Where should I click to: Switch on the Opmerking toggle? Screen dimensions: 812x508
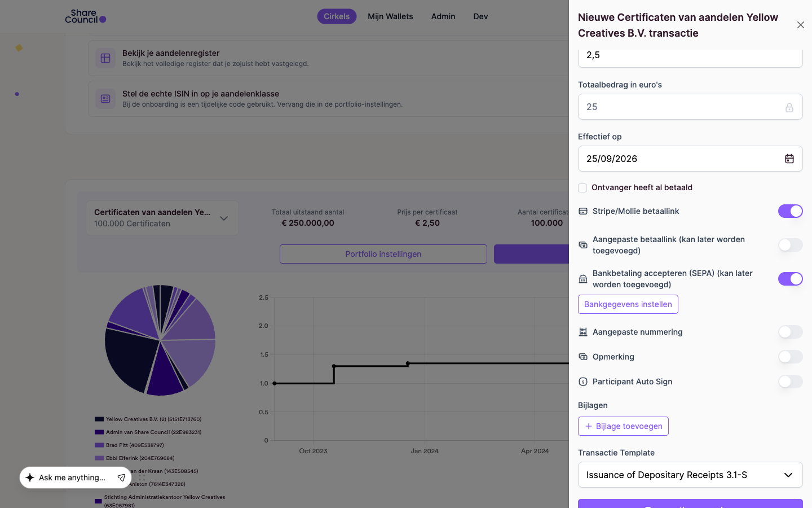[791, 357]
